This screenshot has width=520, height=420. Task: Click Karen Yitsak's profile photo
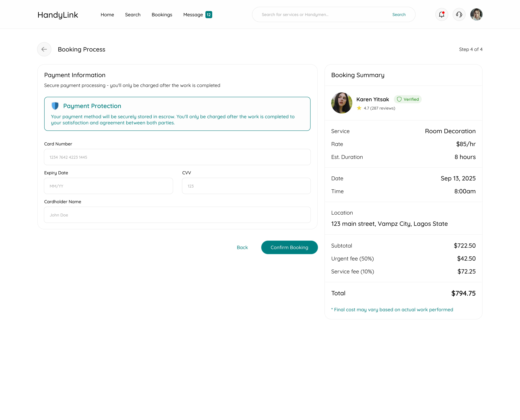pyautogui.click(x=342, y=103)
